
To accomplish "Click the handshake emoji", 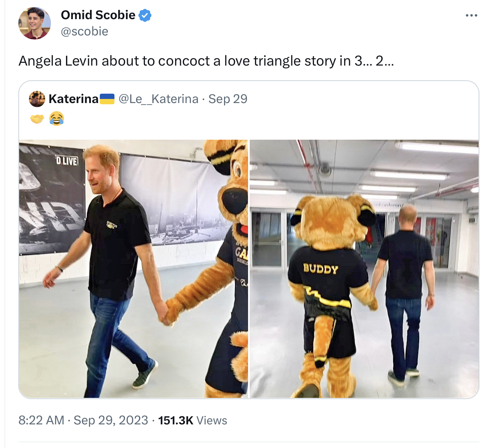I will point(37,119).
